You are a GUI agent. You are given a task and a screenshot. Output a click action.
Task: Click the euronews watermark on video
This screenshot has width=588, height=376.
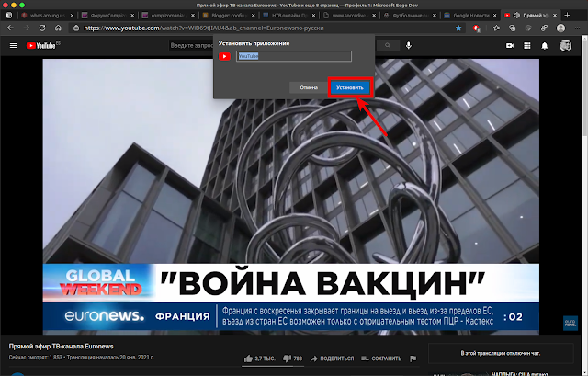tap(571, 324)
